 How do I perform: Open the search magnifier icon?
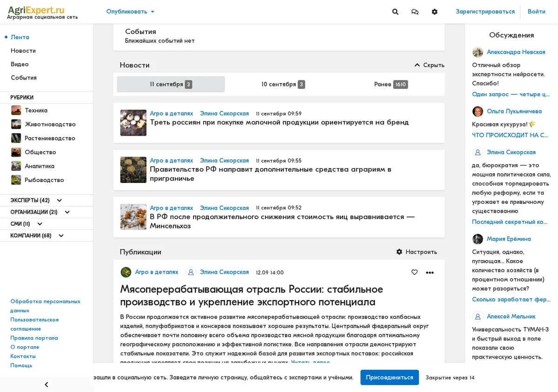(x=395, y=12)
